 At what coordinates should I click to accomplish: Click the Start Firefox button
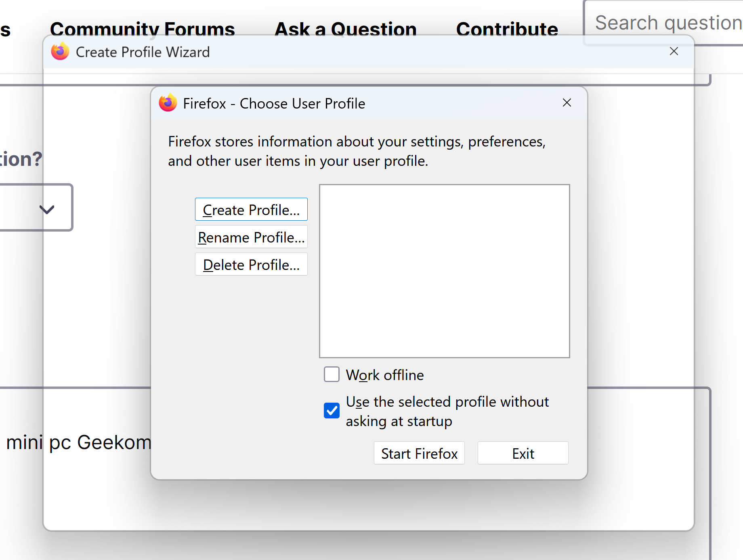pos(419,453)
